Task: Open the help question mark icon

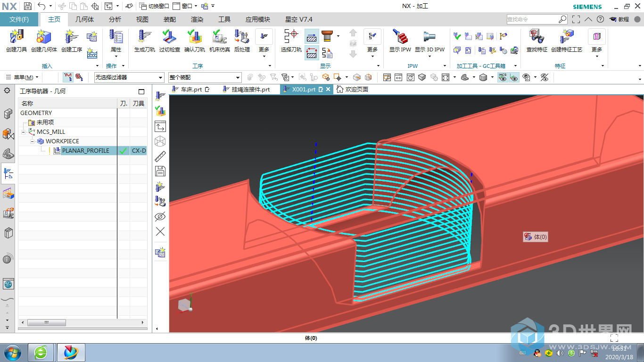Action: point(600,19)
